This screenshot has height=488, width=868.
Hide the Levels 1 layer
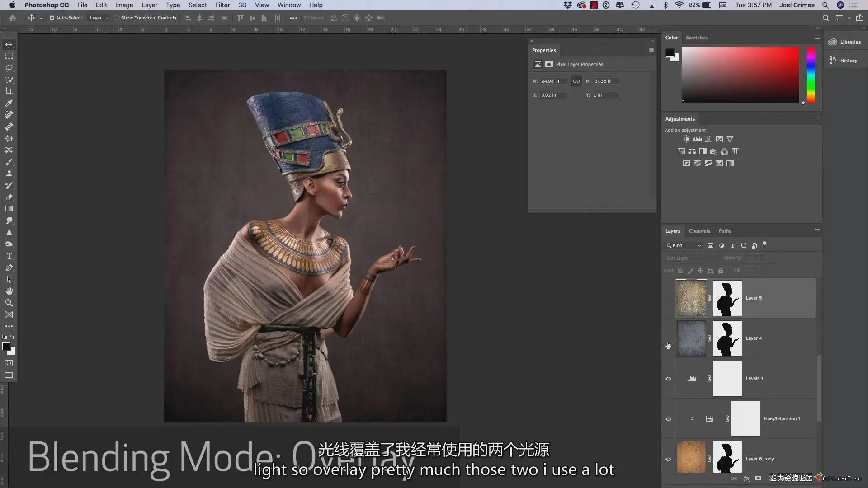click(668, 379)
